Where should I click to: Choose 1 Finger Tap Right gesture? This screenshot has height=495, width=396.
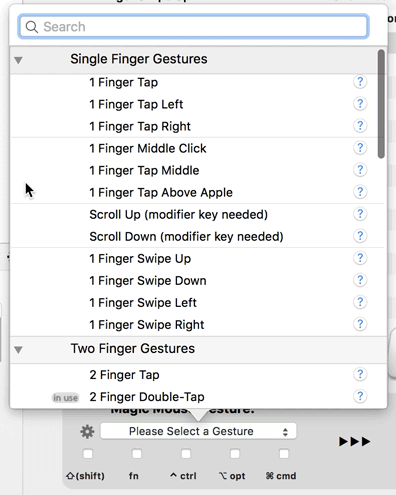[198, 126]
